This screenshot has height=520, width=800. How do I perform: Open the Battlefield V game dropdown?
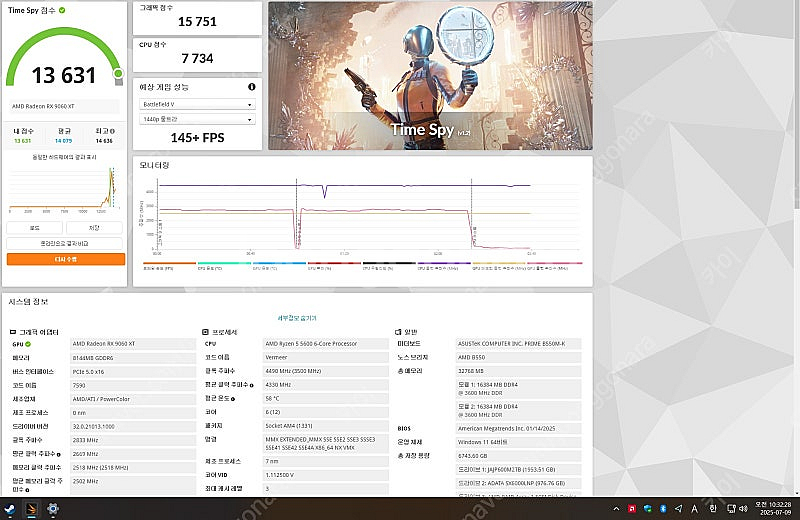197,103
